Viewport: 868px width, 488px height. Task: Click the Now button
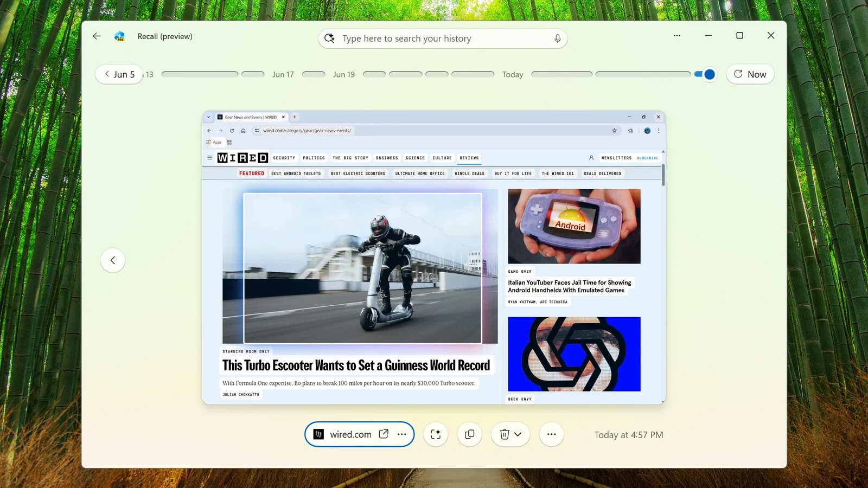coord(750,74)
